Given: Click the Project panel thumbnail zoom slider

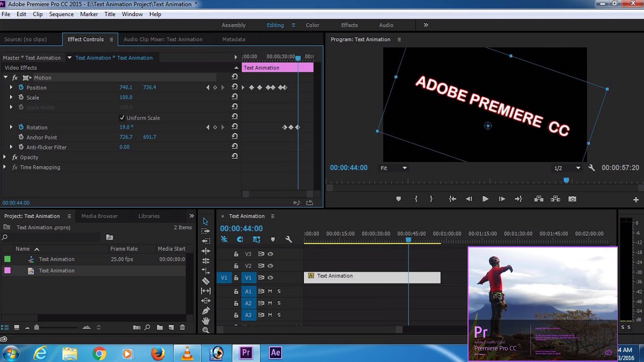Looking at the screenshot, I should (36, 327).
